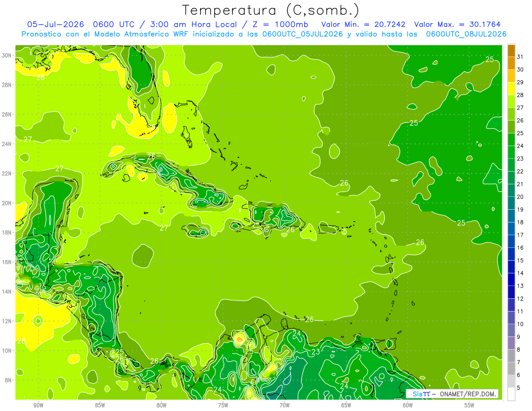Click the "90W" longitude axis label

(38, 405)
